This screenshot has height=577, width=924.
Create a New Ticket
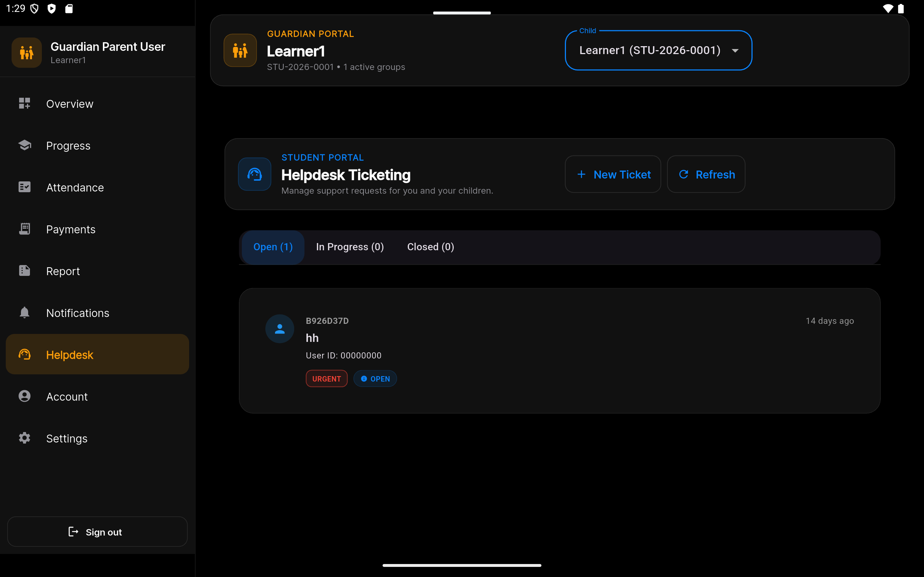click(x=613, y=175)
